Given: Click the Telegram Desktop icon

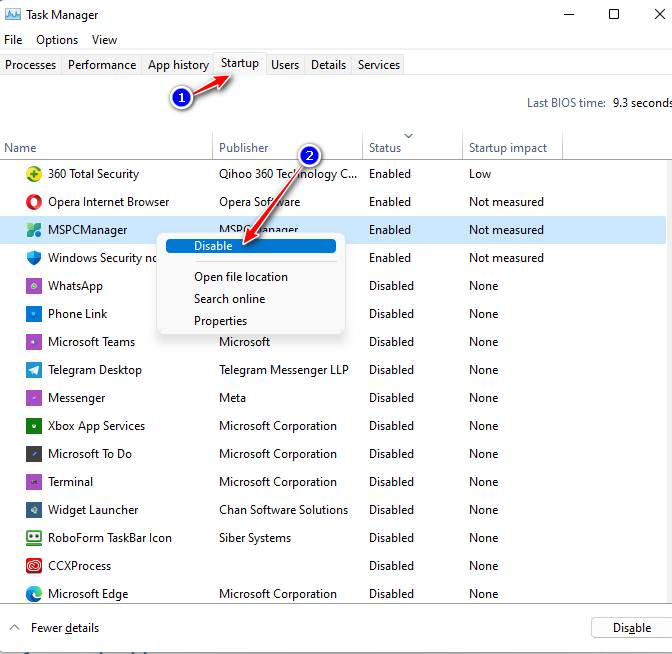Looking at the screenshot, I should [34, 370].
